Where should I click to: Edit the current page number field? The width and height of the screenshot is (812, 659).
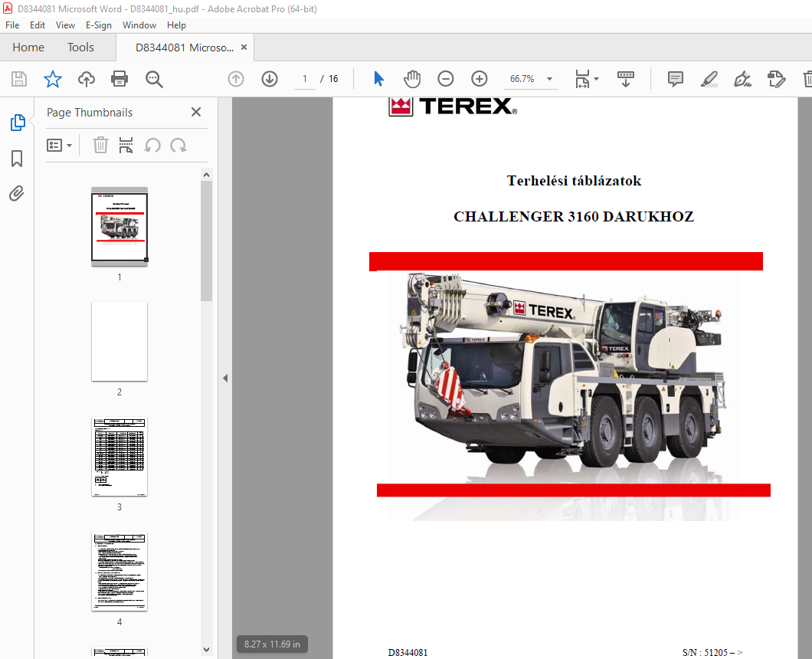[x=305, y=79]
